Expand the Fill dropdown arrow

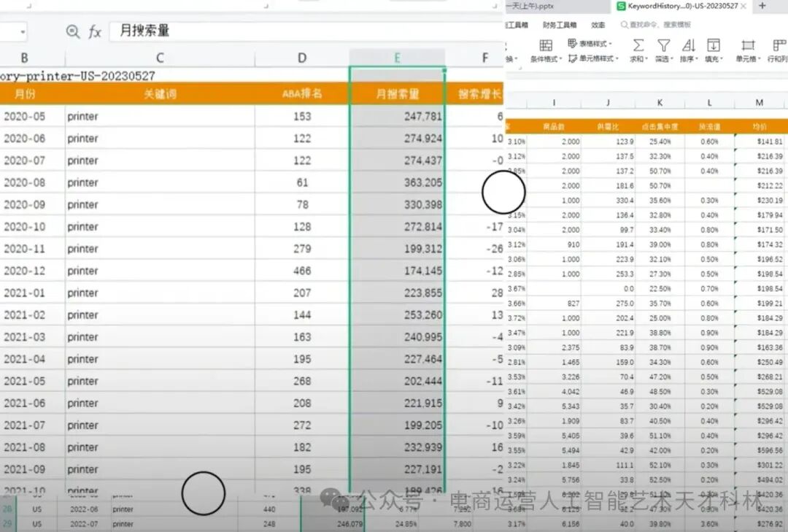click(722, 59)
